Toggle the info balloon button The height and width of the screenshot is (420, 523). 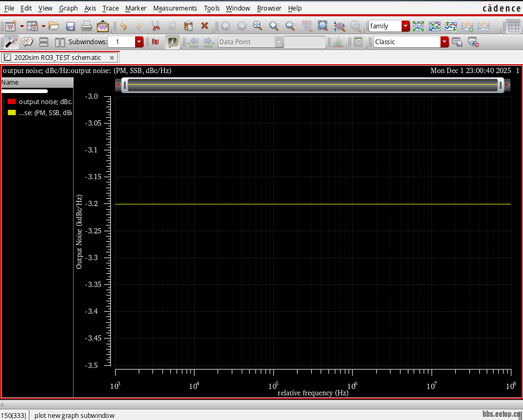[x=172, y=42]
